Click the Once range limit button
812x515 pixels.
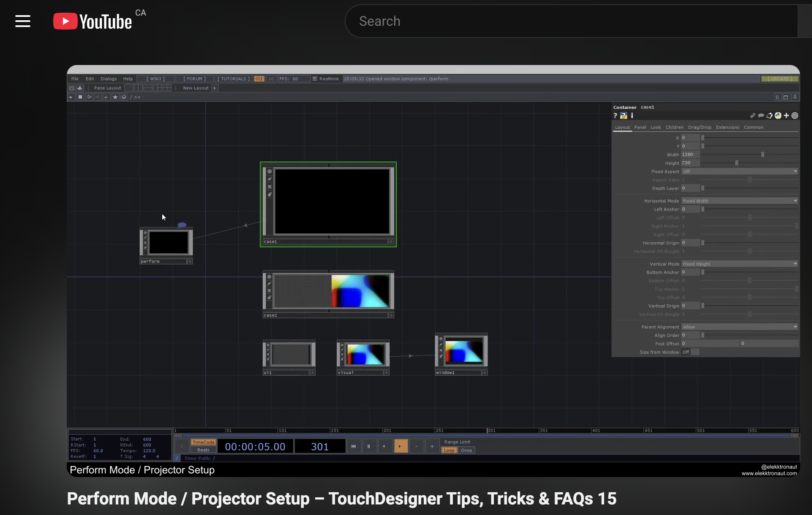click(466, 450)
